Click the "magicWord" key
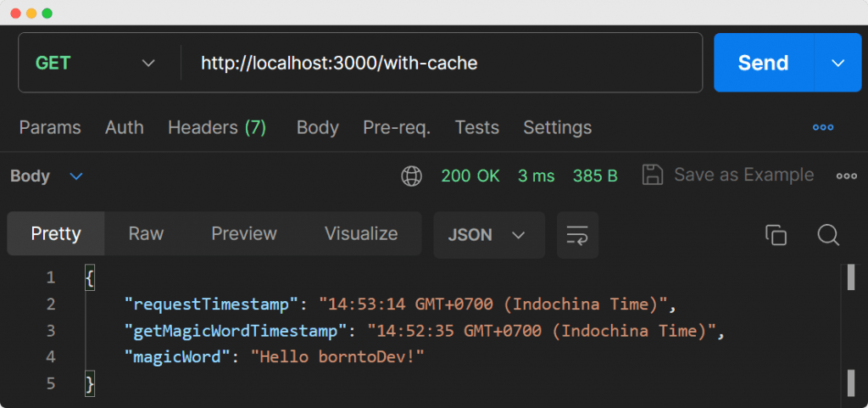The image size is (868, 408). (x=177, y=357)
